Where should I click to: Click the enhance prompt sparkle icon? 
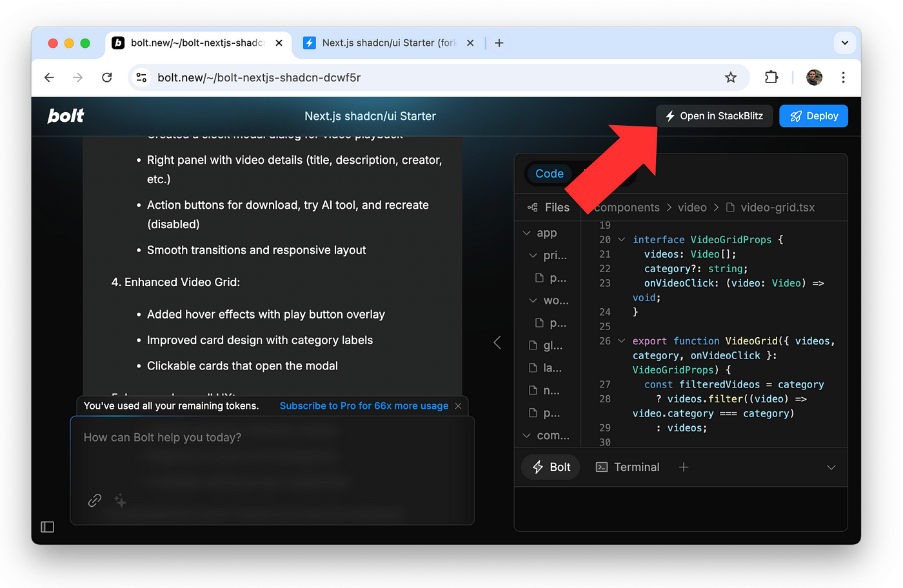(x=120, y=501)
